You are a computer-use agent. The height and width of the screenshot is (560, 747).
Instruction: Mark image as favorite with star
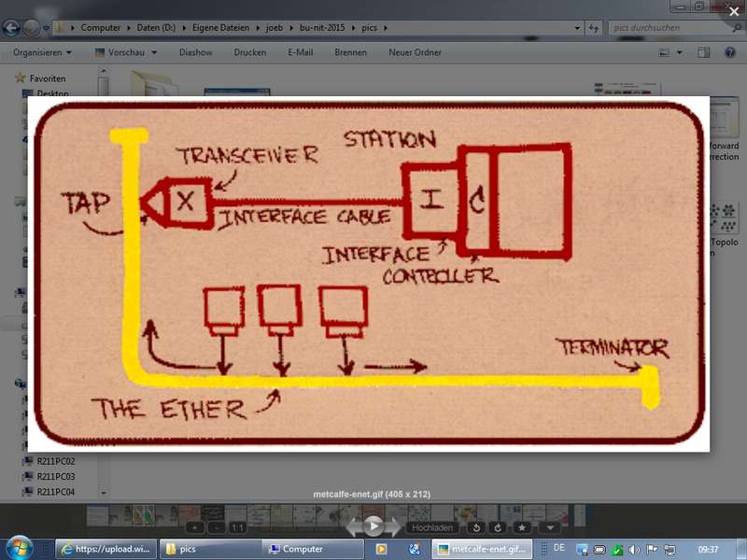point(522,527)
